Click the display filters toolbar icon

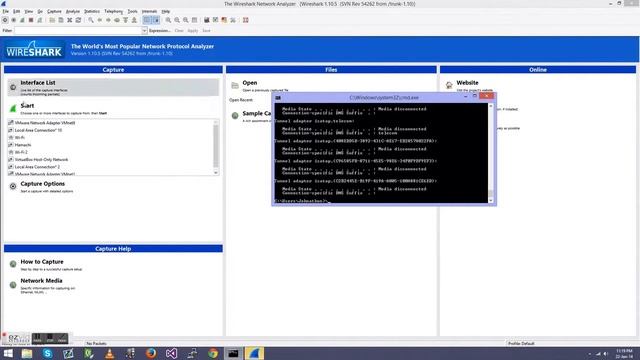(x=216, y=20)
